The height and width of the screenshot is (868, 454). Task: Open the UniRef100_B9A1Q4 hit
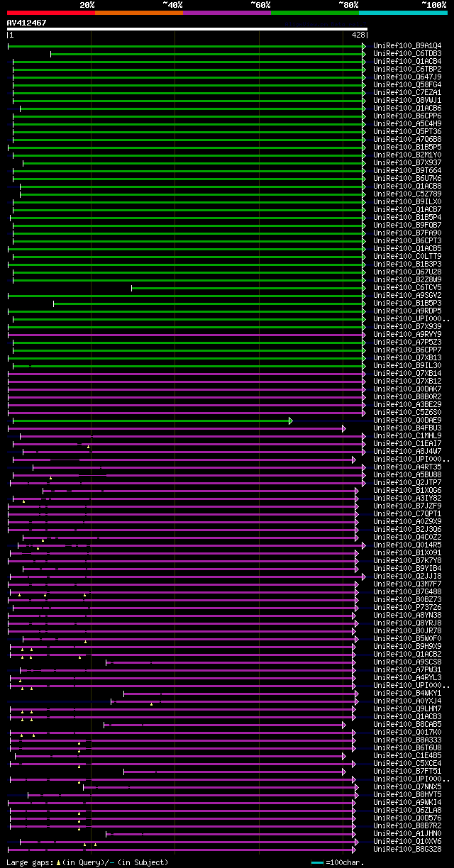[x=407, y=45]
